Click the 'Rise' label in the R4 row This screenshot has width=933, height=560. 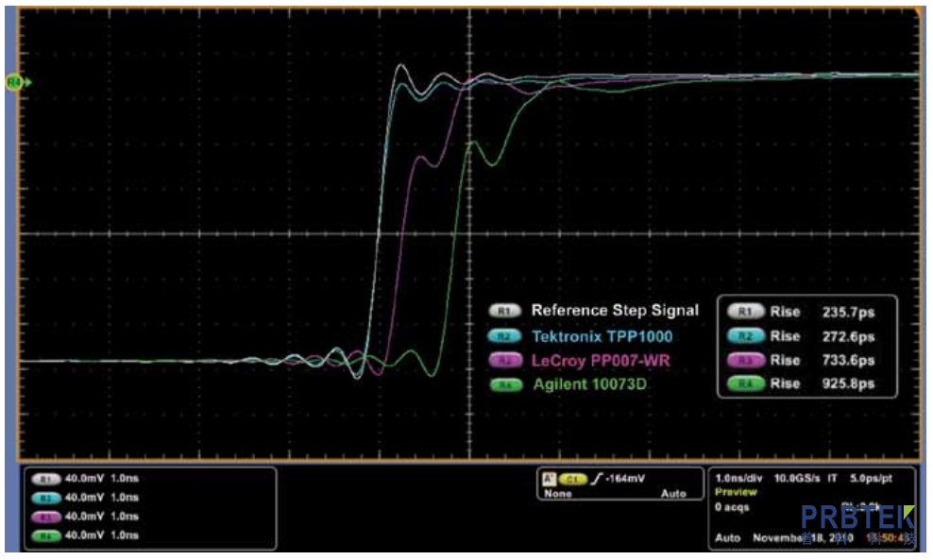[785, 383]
